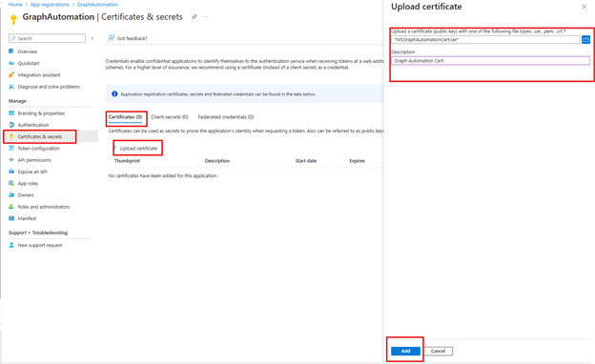This screenshot has width=595, height=364.
Task: Click the Add button
Action: [405, 351]
